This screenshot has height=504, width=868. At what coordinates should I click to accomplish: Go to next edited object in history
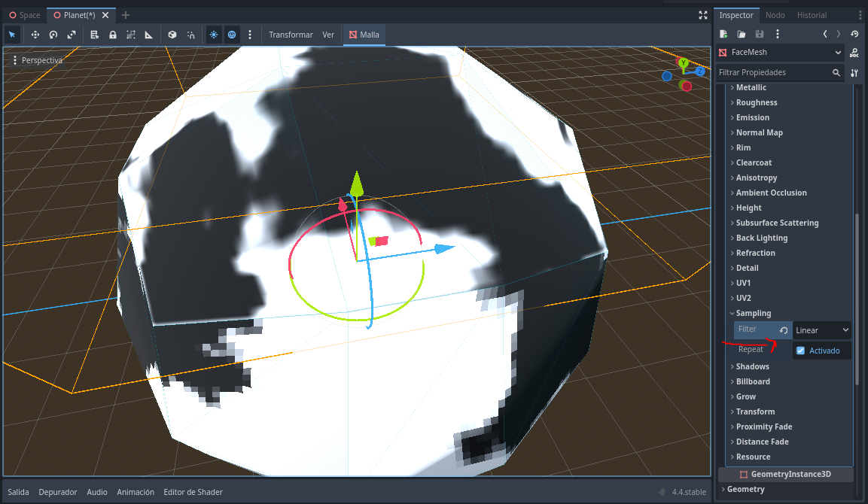coord(838,35)
